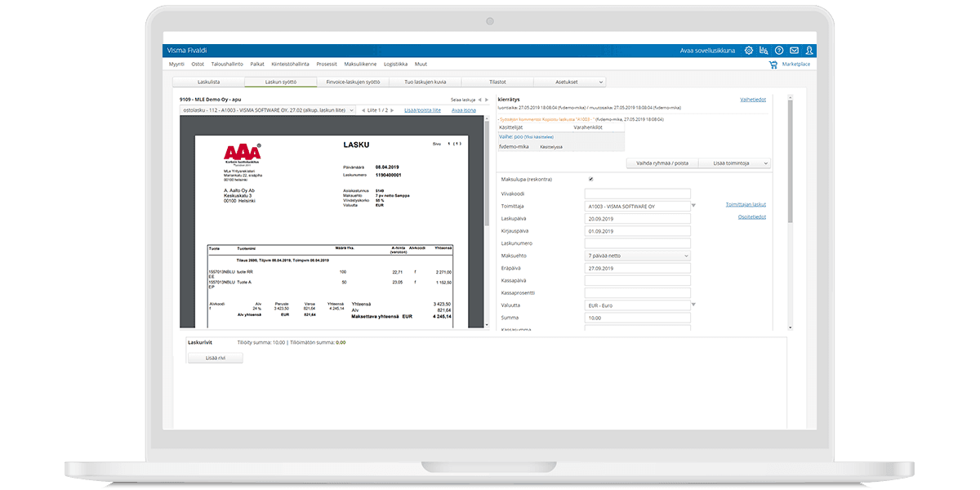980x490 pixels.
Task: Open the Maksuehto payment terms dropdown
Action: pyautogui.click(x=638, y=256)
